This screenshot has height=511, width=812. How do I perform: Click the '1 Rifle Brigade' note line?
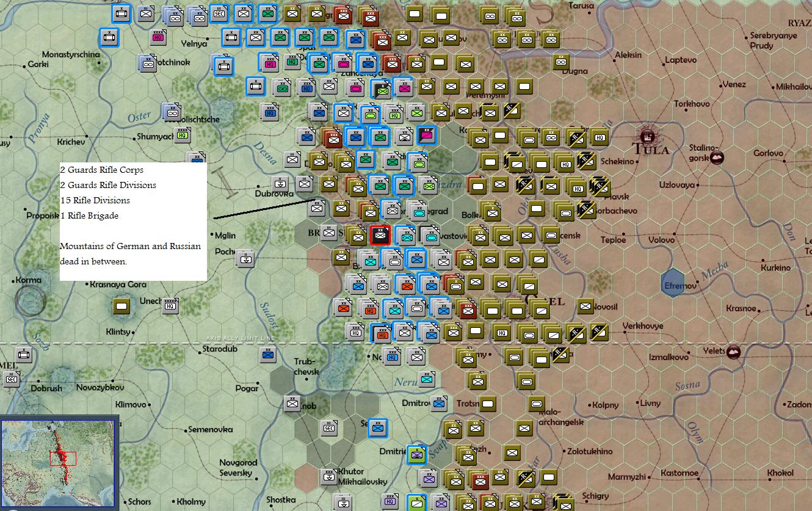pos(89,216)
